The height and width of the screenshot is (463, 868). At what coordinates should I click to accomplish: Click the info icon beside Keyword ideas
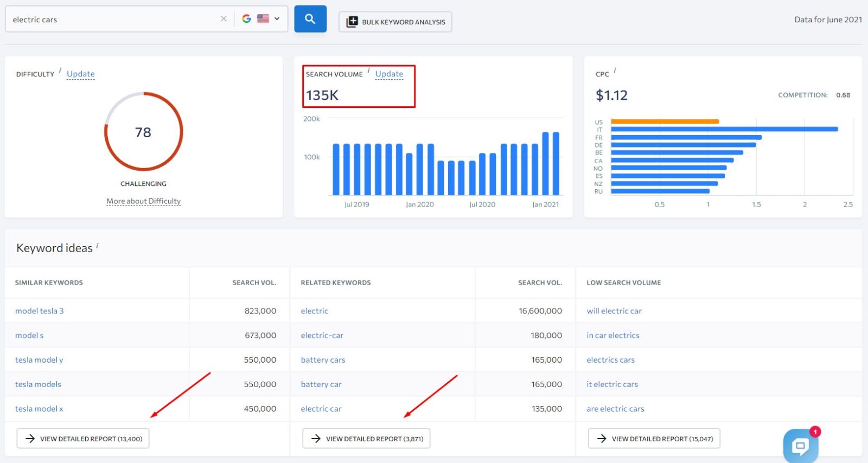click(98, 246)
